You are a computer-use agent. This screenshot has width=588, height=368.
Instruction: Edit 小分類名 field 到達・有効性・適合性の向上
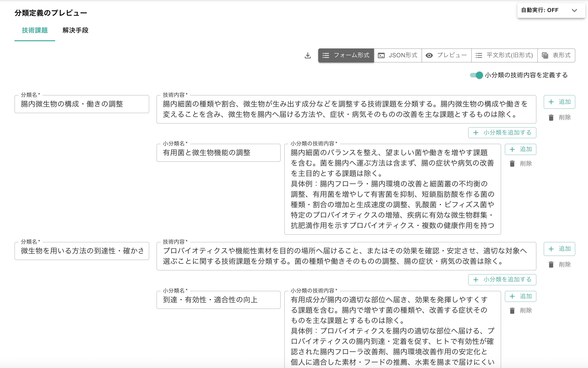[218, 300]
